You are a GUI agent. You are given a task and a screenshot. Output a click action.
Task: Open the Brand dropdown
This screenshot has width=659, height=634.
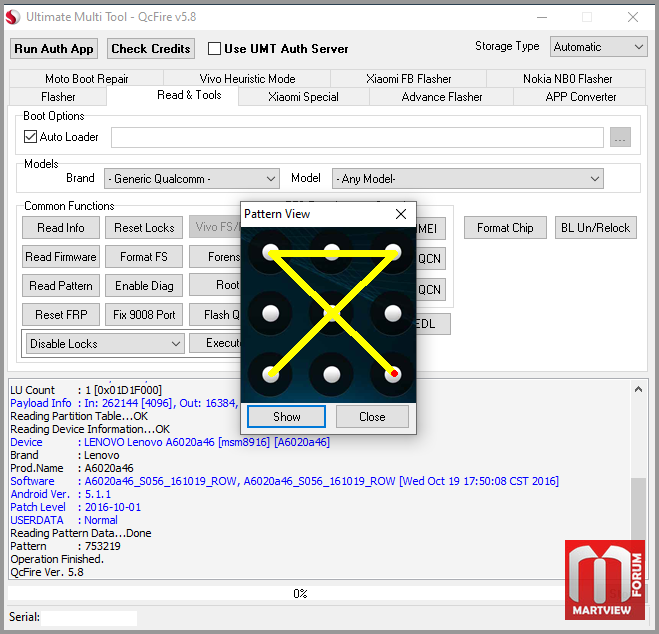coord(192,179)
